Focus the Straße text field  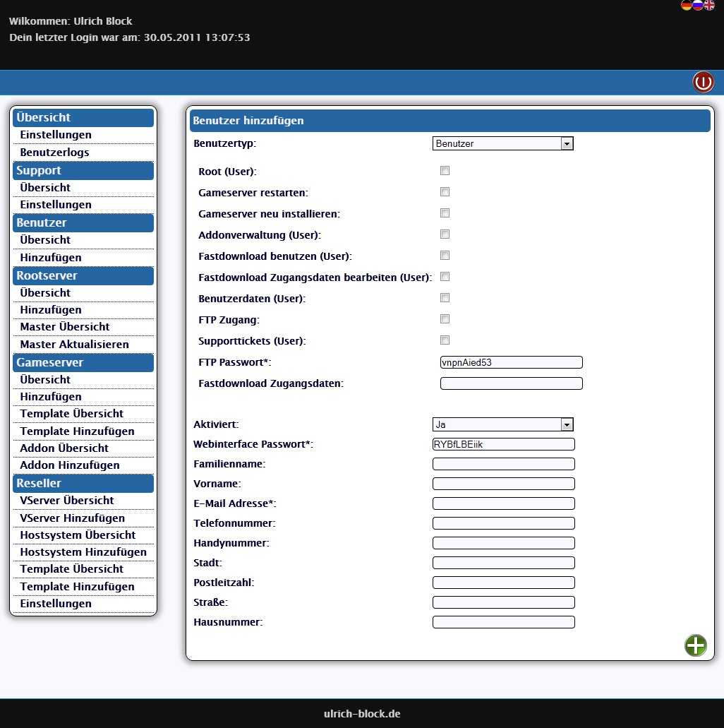click(x=504, y=602)
